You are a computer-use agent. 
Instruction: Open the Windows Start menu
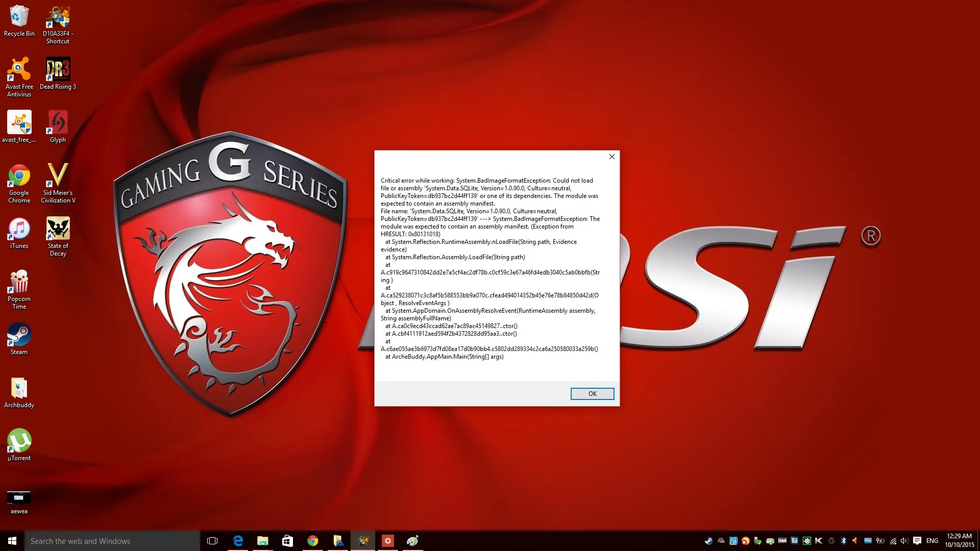pyautogui.click(x=12, y=541)
